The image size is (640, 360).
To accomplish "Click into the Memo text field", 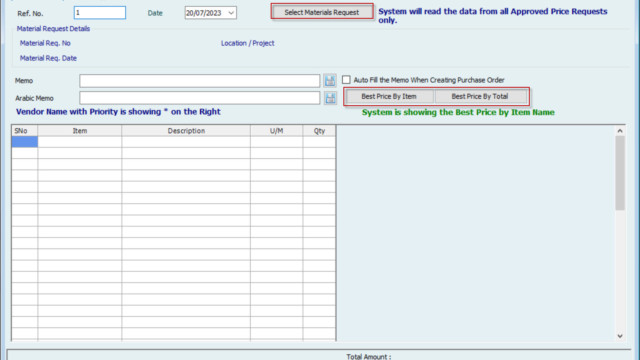I will pyautogui.click(x=200, y=81).
